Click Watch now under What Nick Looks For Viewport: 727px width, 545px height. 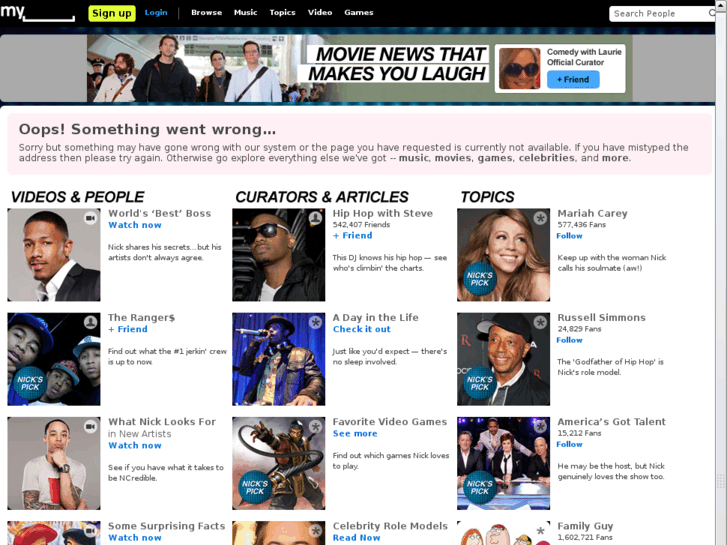click(134, 445)
